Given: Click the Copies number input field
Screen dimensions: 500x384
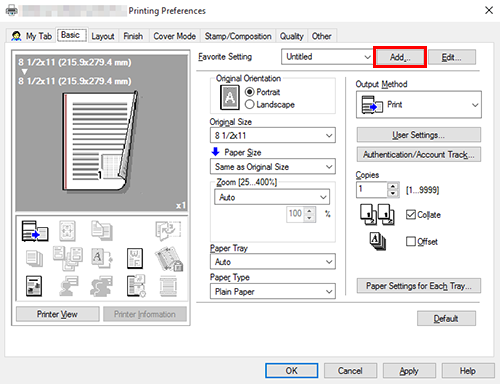Looking at the screenshot, I should click(x=372, y=190).
